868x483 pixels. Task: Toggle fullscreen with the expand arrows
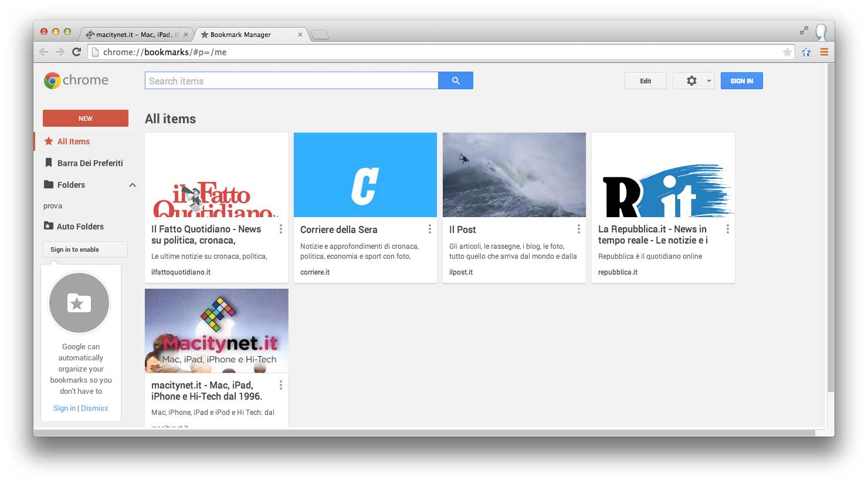(803, 31)
